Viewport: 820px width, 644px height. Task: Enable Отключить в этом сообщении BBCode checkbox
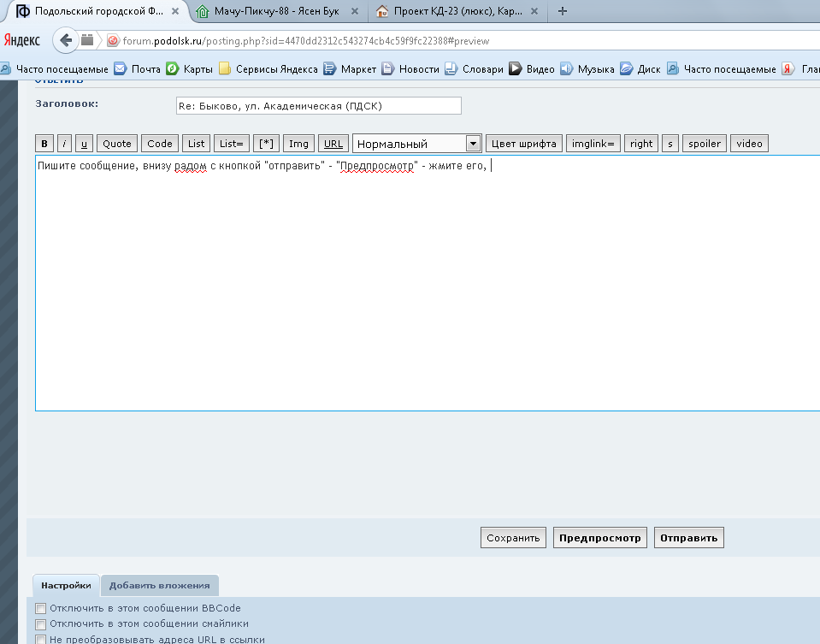pyautogui.click(x=40, y=608)
